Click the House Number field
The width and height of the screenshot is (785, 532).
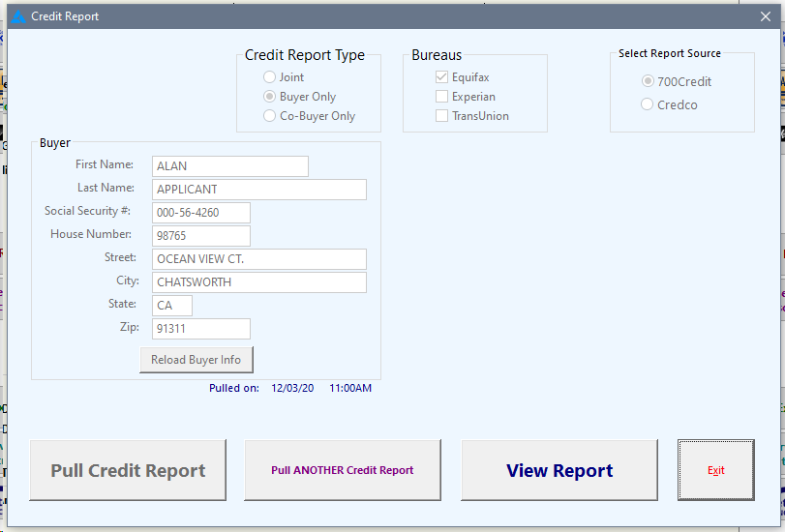(x=201, y=236)
